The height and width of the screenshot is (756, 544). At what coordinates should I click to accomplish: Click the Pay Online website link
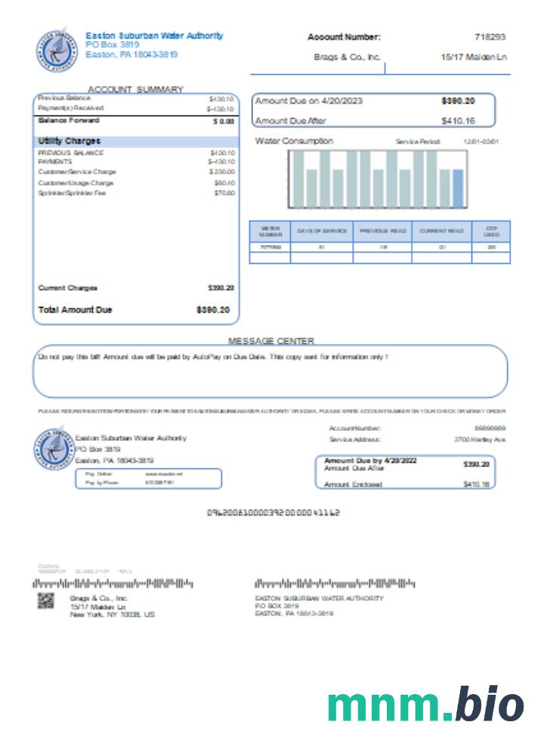165,474
